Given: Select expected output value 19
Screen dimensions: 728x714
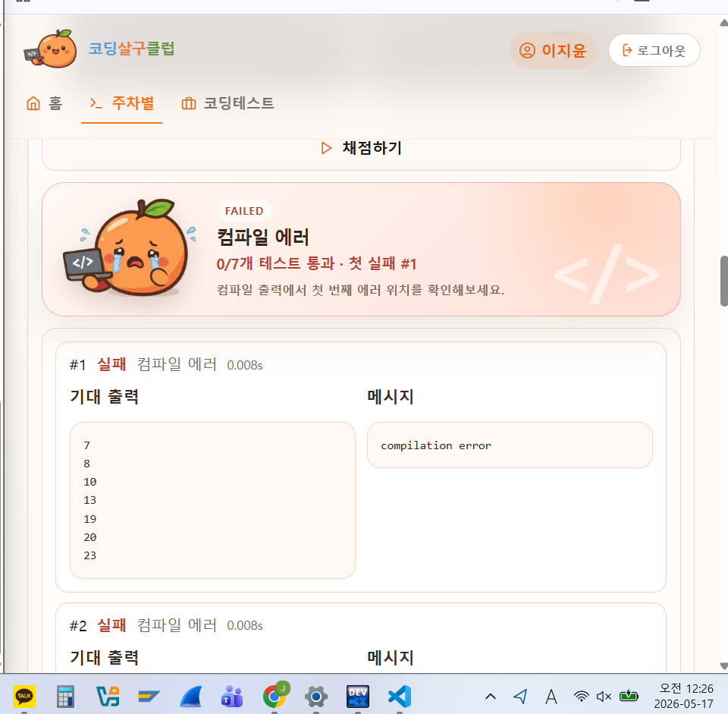Looking at the screenshot, I should pos(89,519).
